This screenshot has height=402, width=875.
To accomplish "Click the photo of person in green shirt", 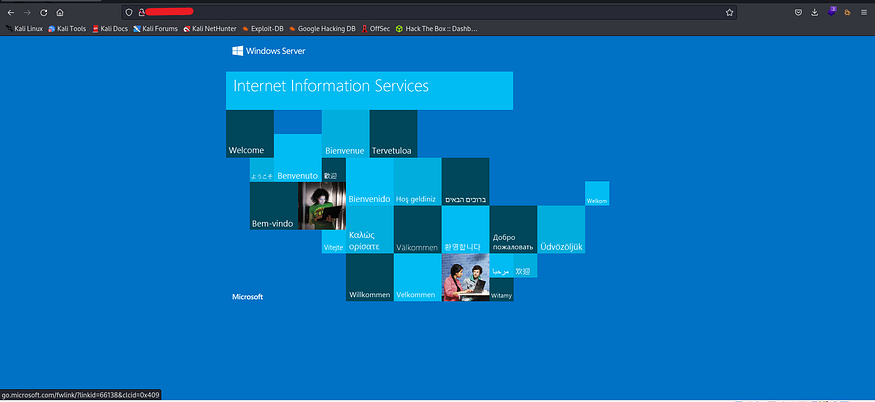I will coord(322,206).
